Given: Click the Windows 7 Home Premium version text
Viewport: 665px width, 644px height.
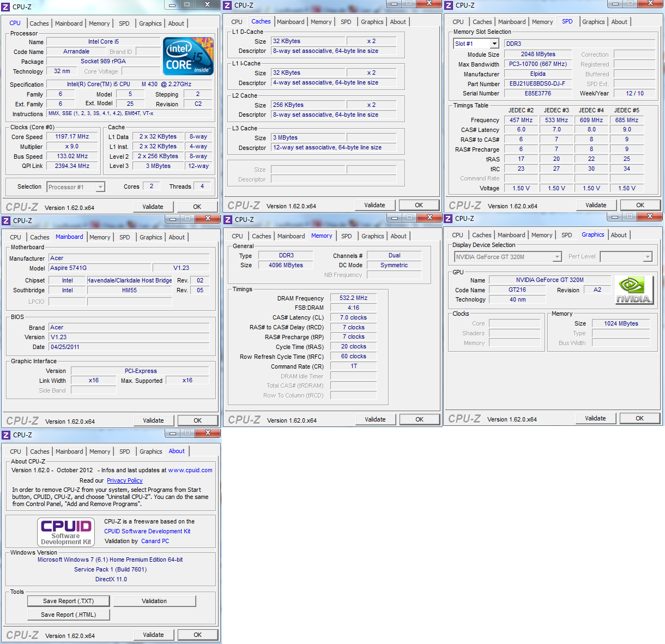Looking at the screenshot, I should [x=110, y=559].
